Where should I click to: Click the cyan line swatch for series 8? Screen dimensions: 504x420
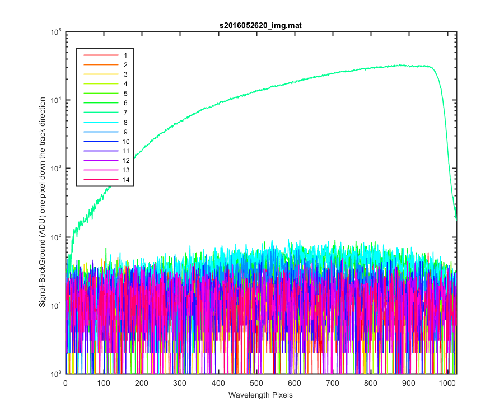(101, 123)
